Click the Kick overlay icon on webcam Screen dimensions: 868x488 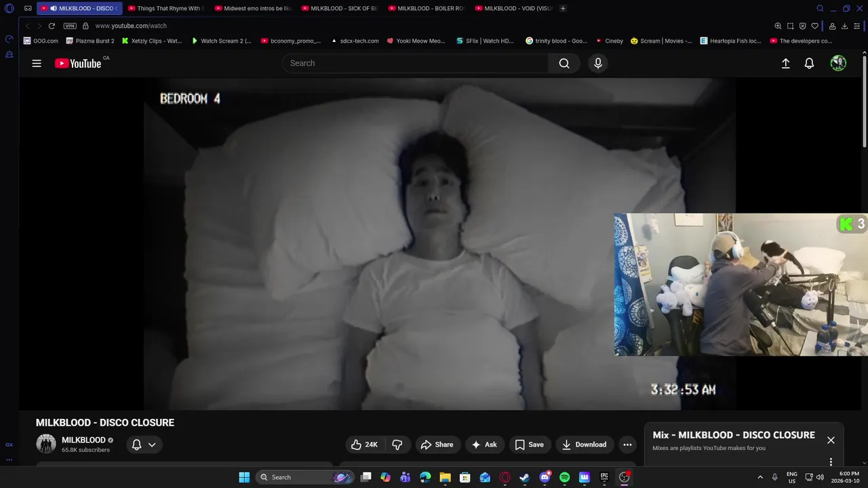pos(846,224)
